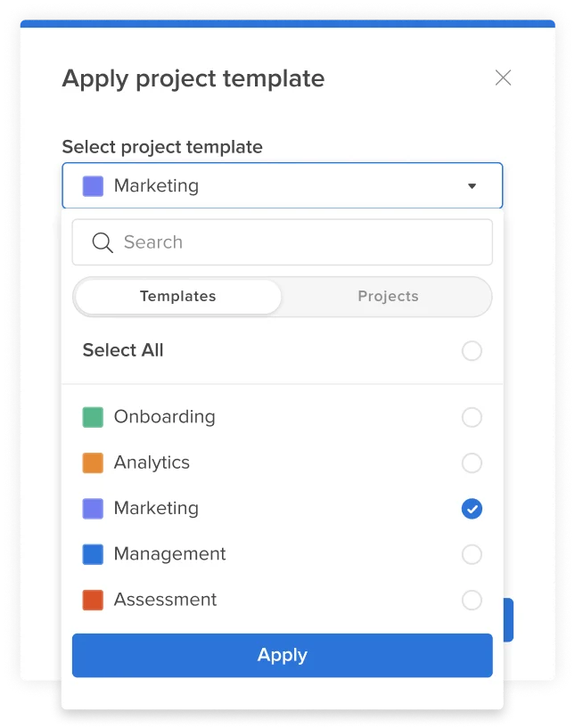Click the orange Analytics template icon
This screenshot has height=728, width=575.
[92, 462]
